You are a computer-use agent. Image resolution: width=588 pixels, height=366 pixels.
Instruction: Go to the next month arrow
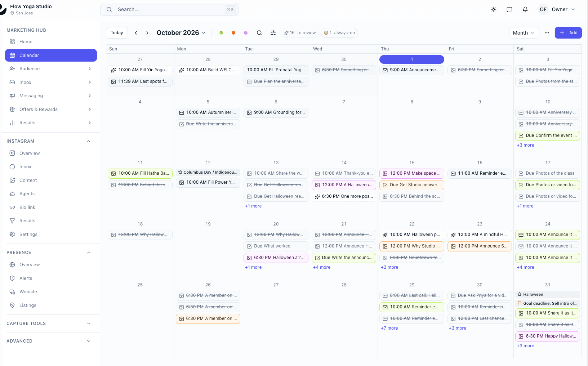point(147,33)
